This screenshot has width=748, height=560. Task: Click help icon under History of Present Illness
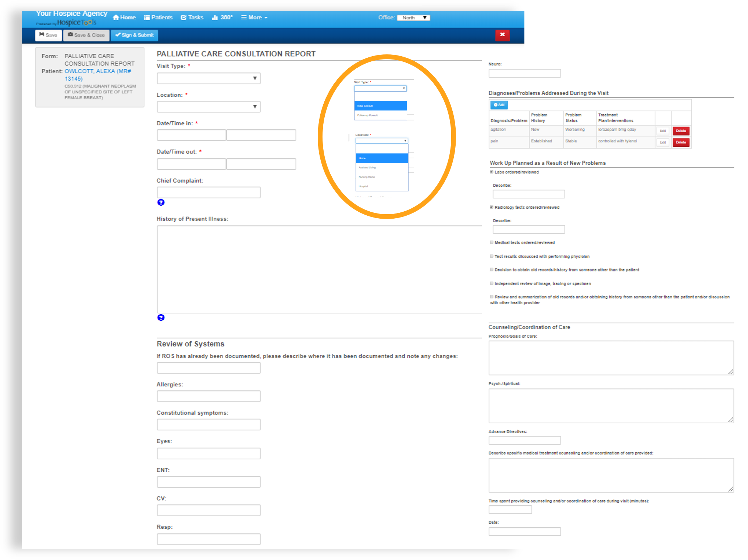(161, 317)
